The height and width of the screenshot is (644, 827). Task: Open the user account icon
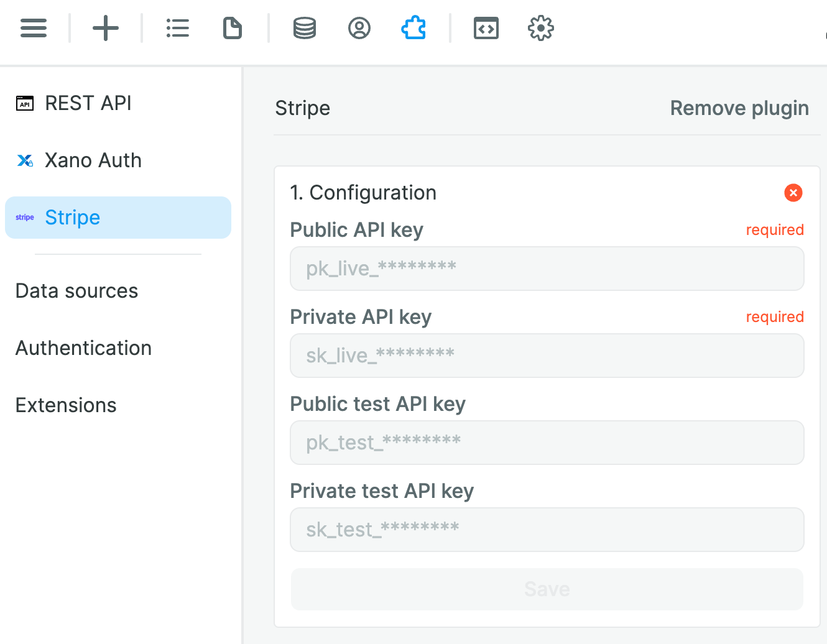click(359, 28)
